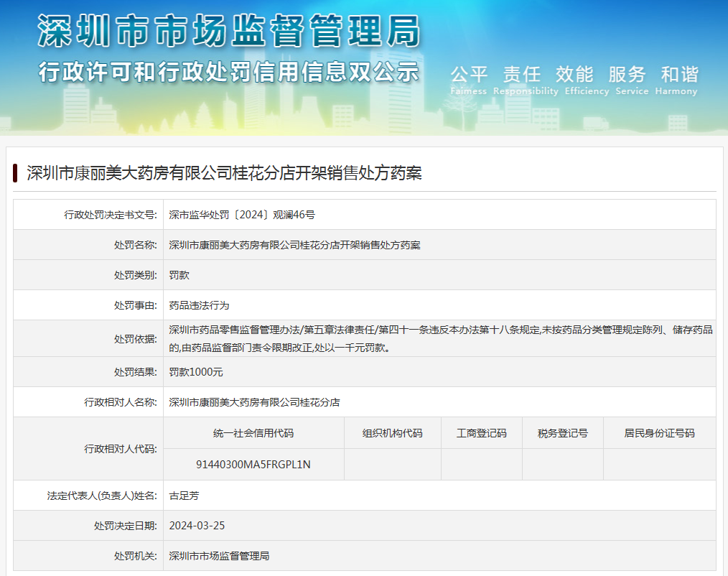
Task: Click the 处罚名称 label
Action: (x=136, y=245)
